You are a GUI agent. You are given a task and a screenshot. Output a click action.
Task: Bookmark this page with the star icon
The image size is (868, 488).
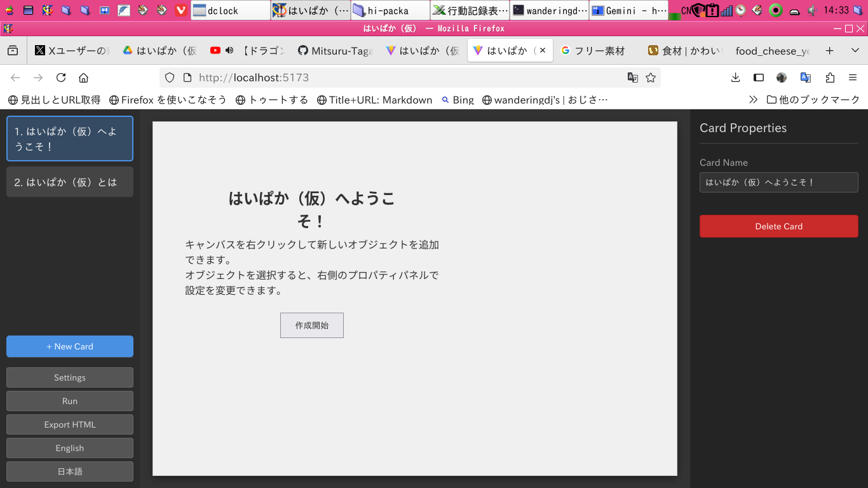point(651,78)
